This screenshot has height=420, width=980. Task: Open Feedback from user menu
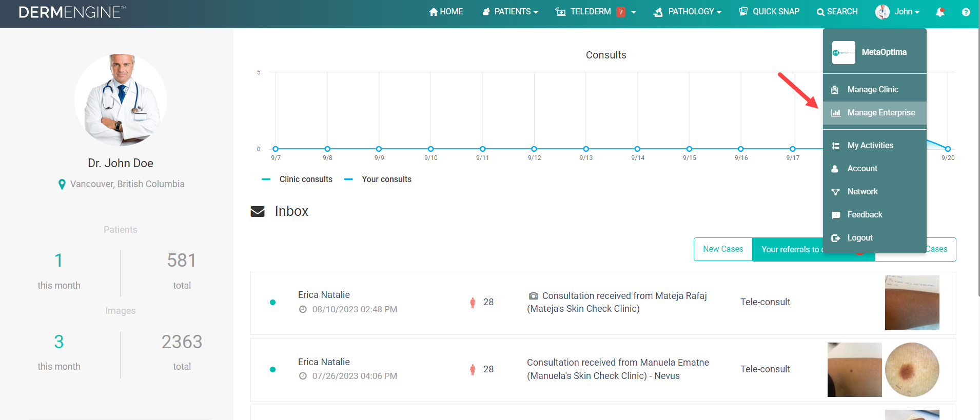tap(875, 214)
